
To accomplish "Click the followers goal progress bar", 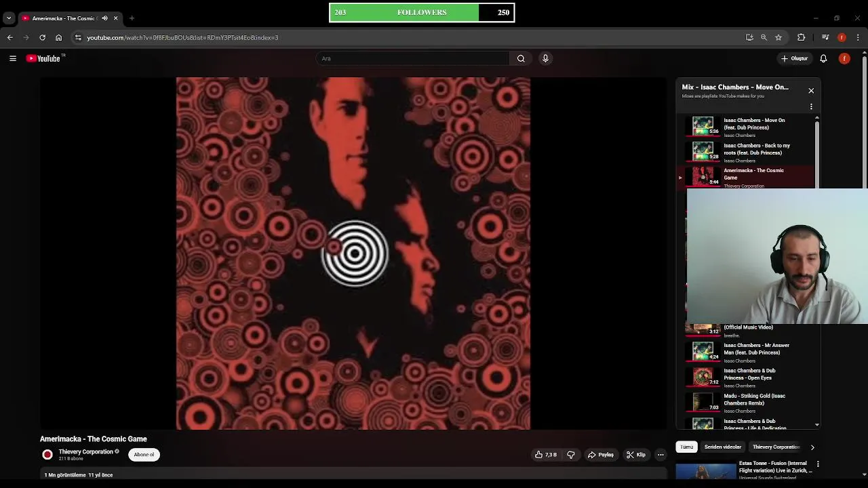I will (422, 12).
